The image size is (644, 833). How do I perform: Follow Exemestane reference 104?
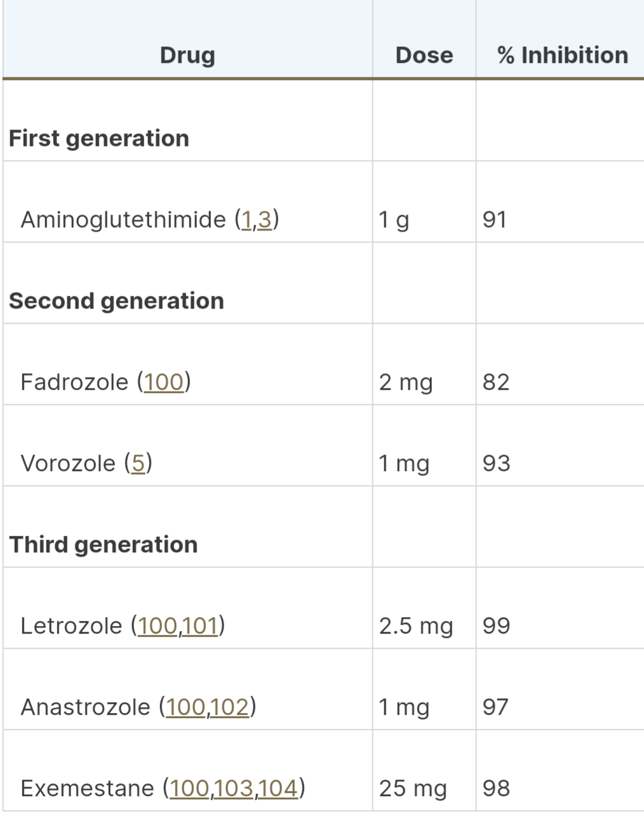278,789
